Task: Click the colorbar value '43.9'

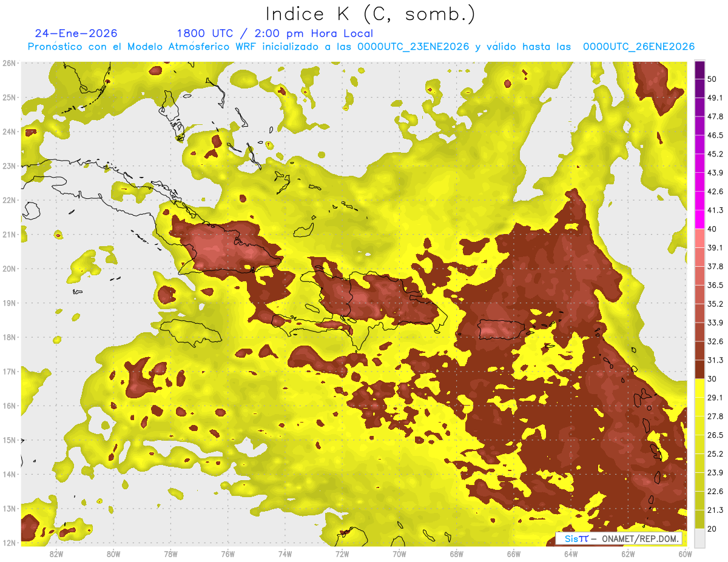Action: pyautogui.click(x=715, y=173)
